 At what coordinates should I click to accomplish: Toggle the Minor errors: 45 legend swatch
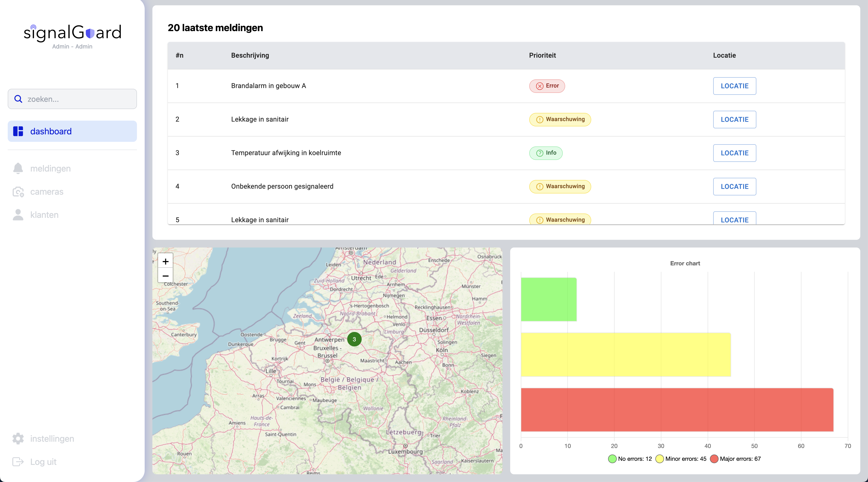coord(659,459)
